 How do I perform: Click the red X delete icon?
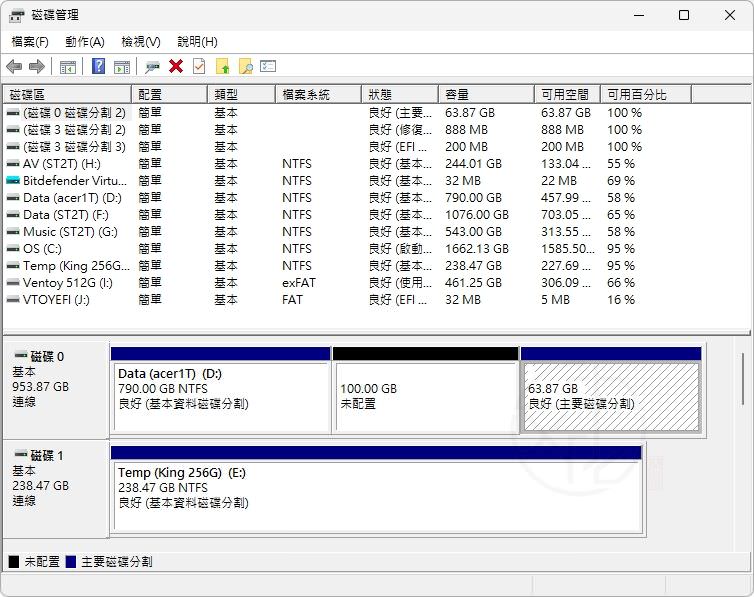(176, 66)
